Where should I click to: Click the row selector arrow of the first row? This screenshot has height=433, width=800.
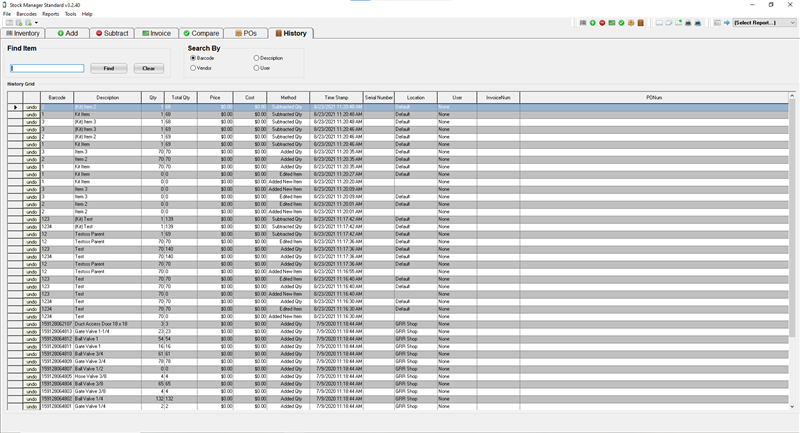(x=15, y=107)
